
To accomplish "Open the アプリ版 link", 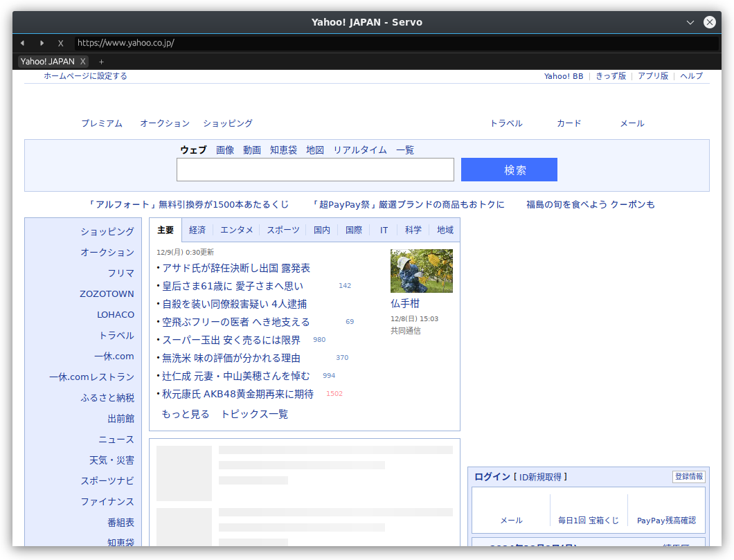I will (x=653, y=75).
